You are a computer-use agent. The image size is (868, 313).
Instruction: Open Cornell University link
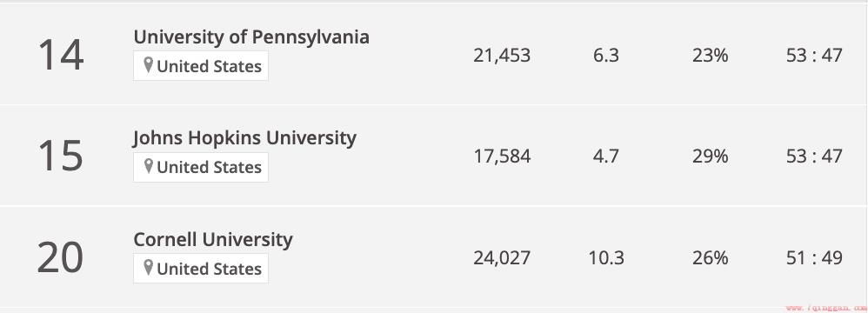tap(213, 239)
